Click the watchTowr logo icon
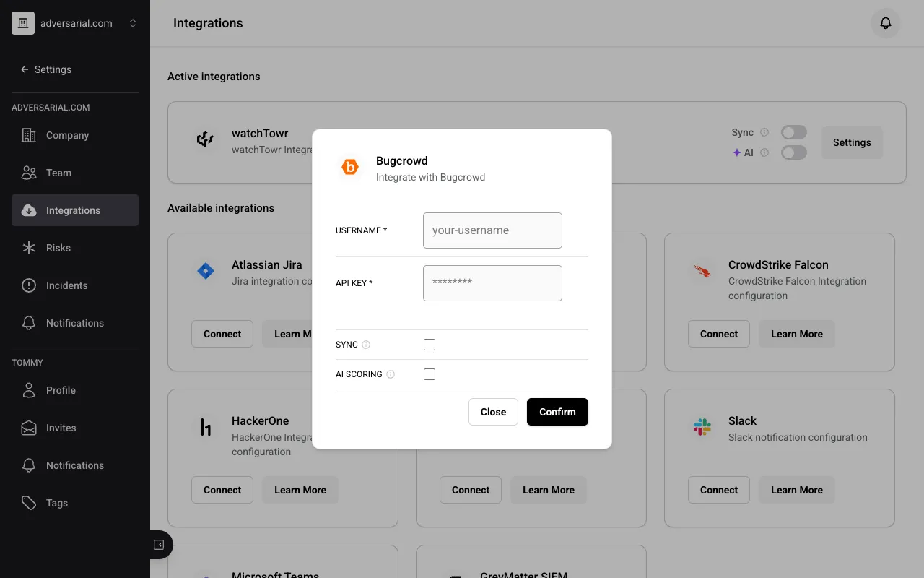This screenshot has height=578, width=924. [x=206, y=139]
